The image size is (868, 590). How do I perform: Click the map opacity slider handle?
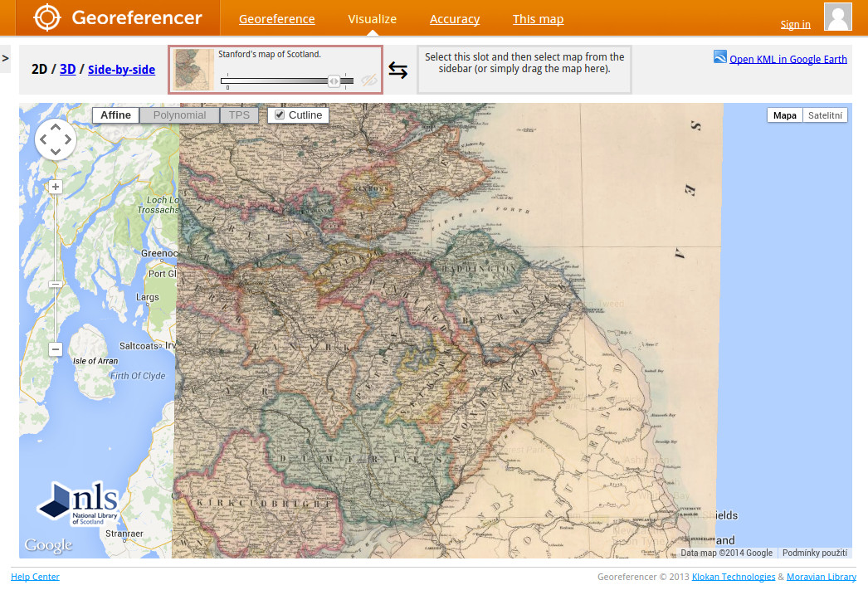[334, 81]
